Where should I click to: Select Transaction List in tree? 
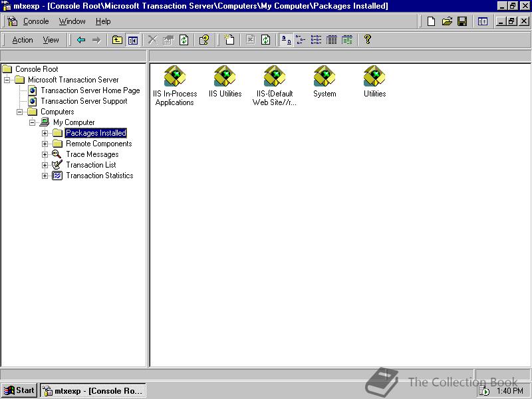91,165
